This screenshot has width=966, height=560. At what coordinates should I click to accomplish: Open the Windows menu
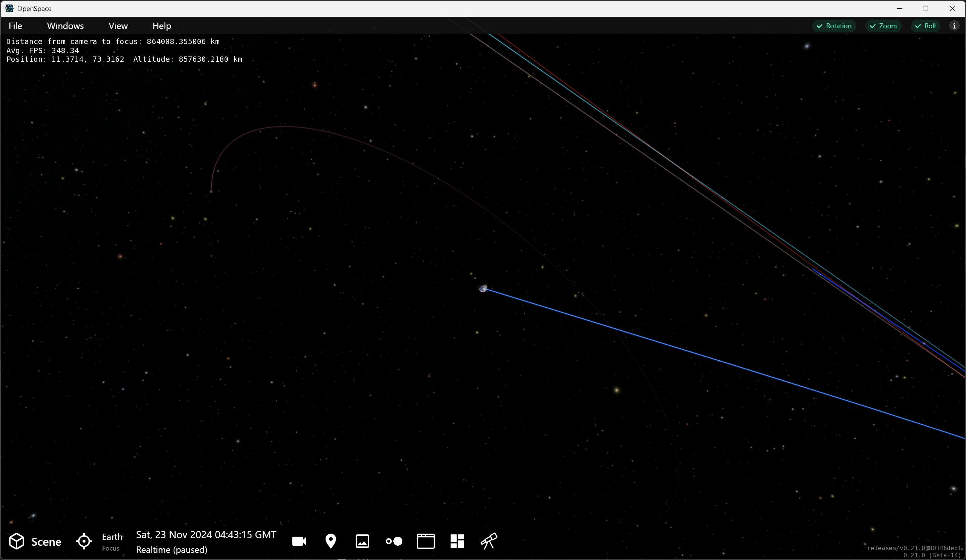point(65,26)
